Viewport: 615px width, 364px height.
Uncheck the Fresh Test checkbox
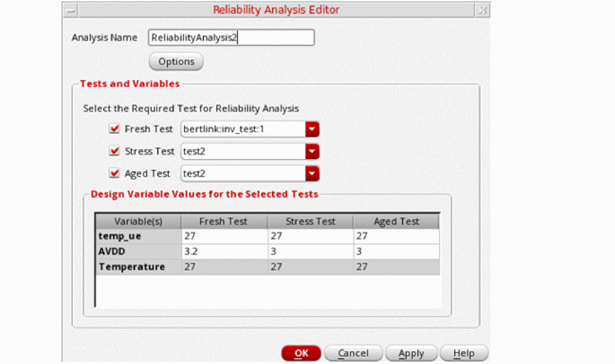click(114, 129)
